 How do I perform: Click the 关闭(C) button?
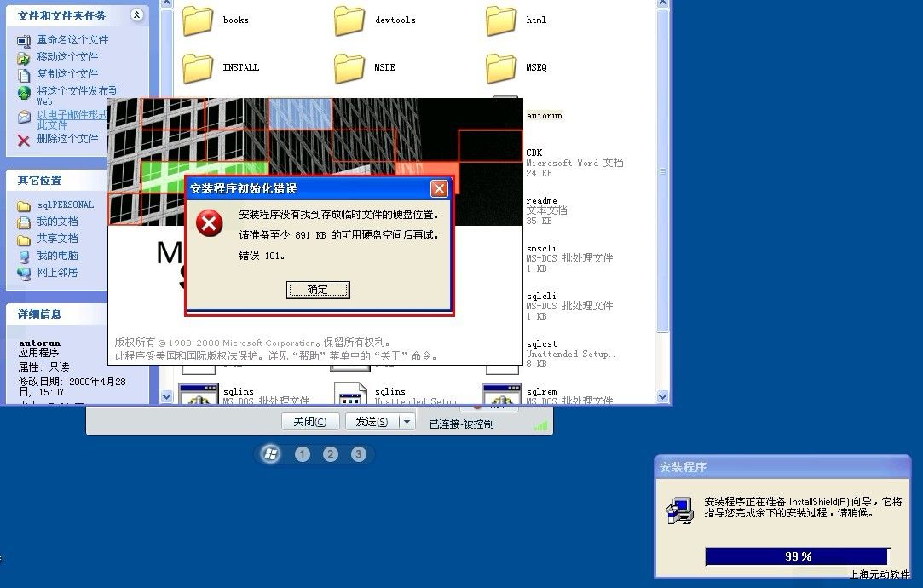[310, 422]
